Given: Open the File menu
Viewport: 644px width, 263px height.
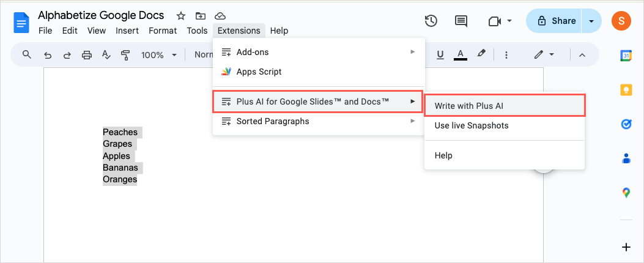Looking at the screenshot, I should pos(45,31).
